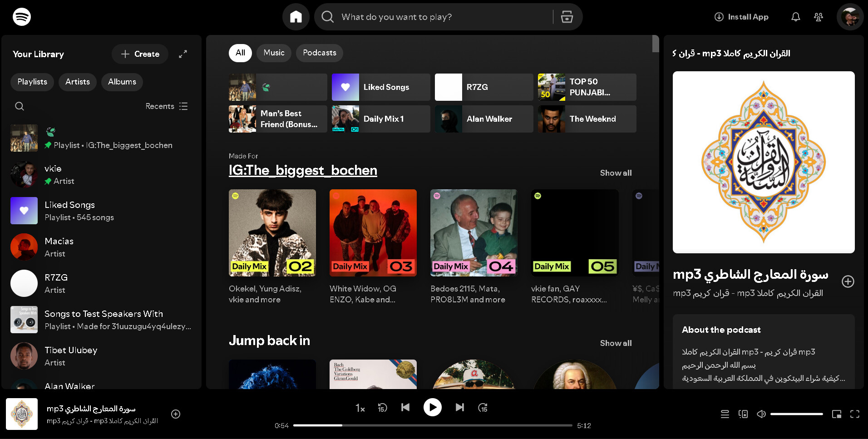
Task: Open the Recents sort dropdown
Action: coord(166,106)
